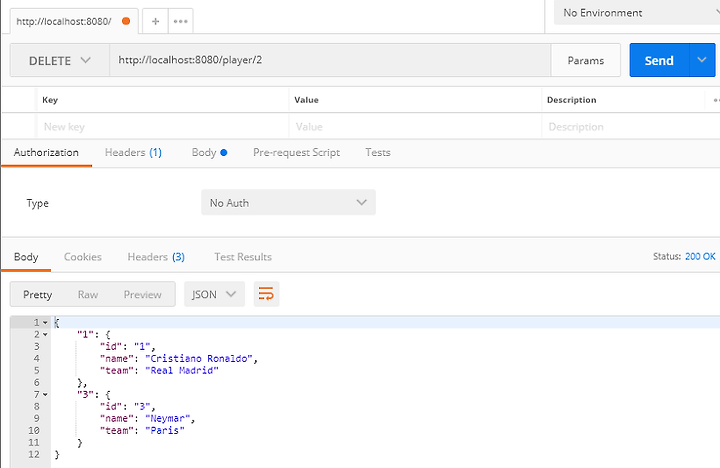Collapse the "1" object fold arrow
The width and height of the screenshot is (720, 468).
(x=45, y=334)
